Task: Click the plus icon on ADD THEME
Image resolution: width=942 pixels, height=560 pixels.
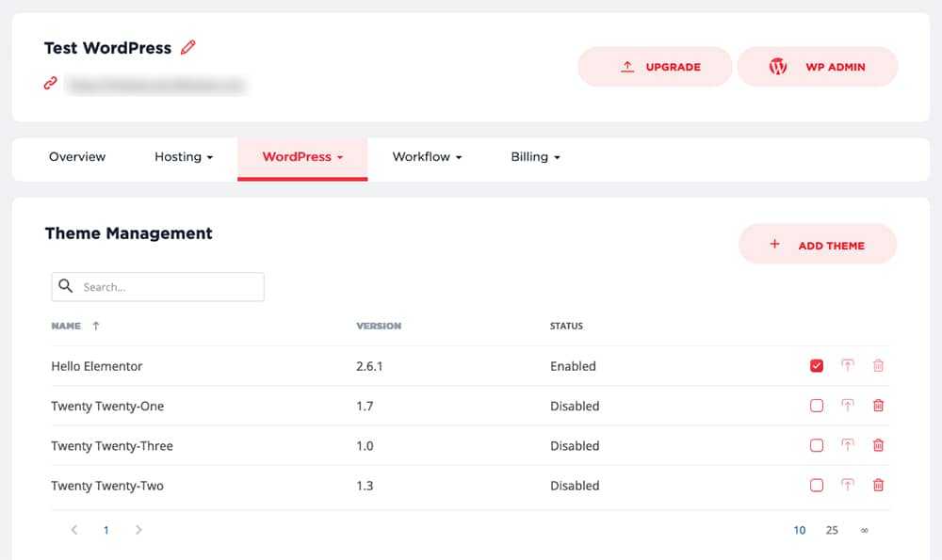Action: tap(775, 244)
